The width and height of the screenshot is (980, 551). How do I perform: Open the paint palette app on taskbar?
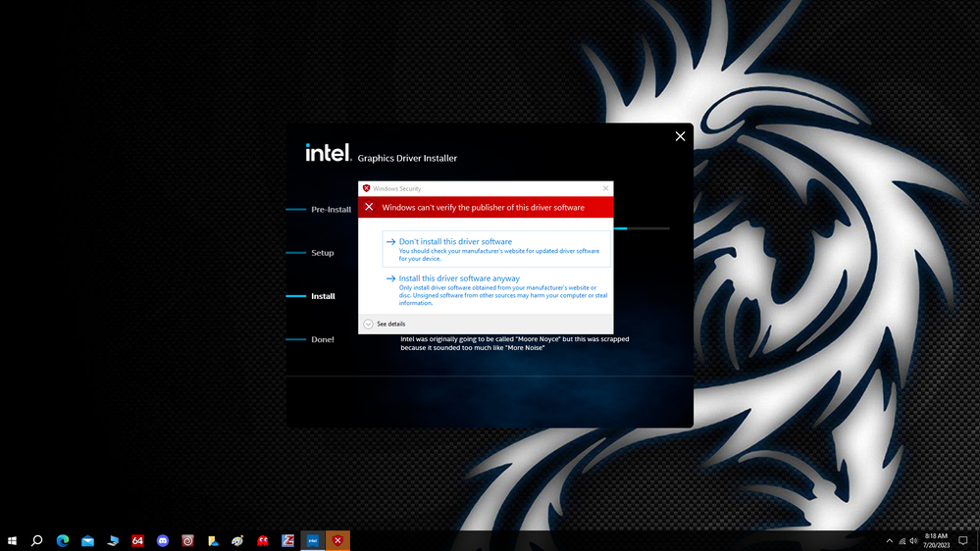[x=237, y=540]
